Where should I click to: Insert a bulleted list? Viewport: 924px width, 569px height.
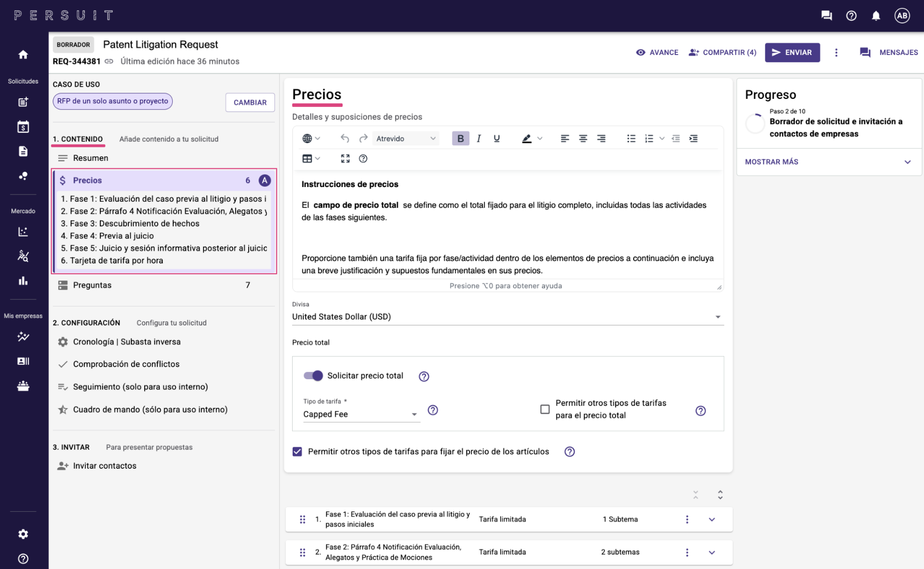631,139
